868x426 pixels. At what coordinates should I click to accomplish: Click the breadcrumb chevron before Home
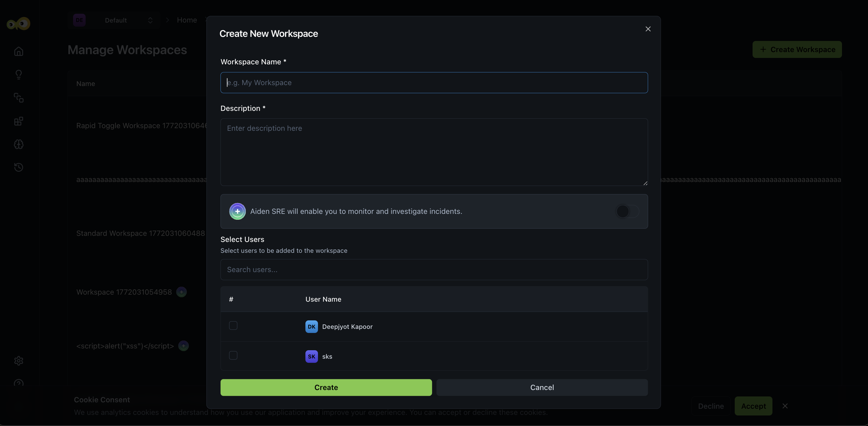point(167,20)
